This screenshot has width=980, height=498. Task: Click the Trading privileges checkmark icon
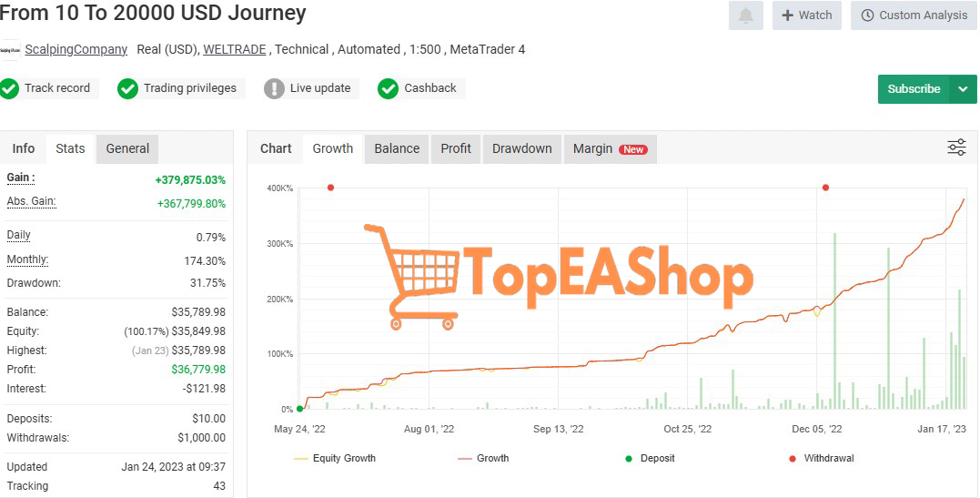tap(128, 88)
